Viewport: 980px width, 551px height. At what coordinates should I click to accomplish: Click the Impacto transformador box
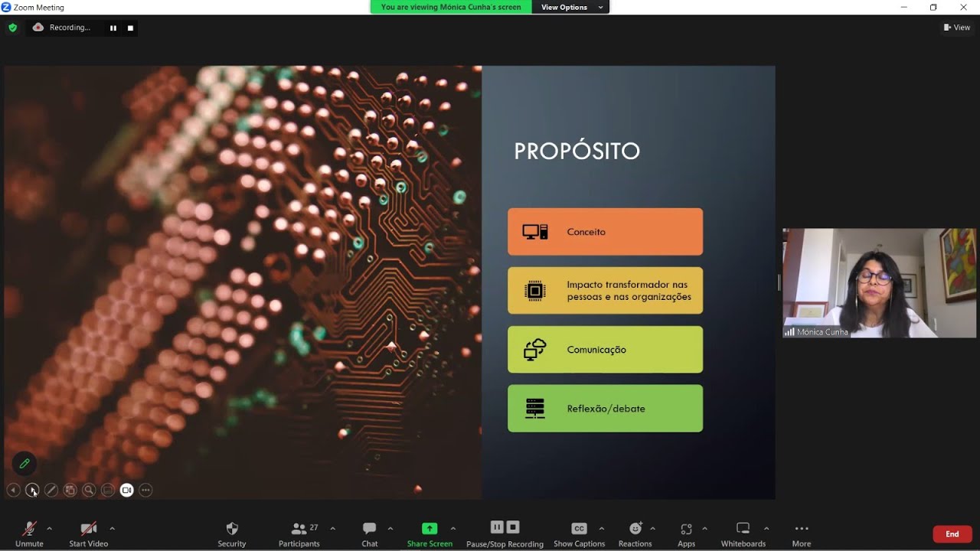605,291
